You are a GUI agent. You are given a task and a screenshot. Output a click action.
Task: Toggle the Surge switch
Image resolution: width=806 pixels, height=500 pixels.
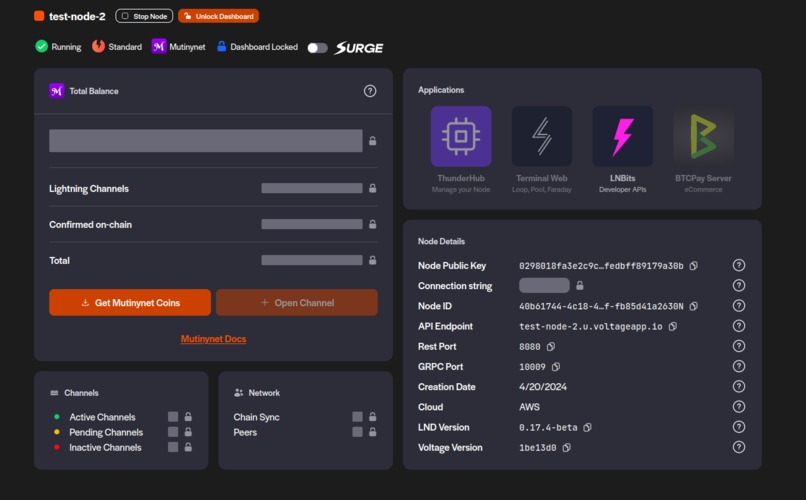click(x=317, y=48)
